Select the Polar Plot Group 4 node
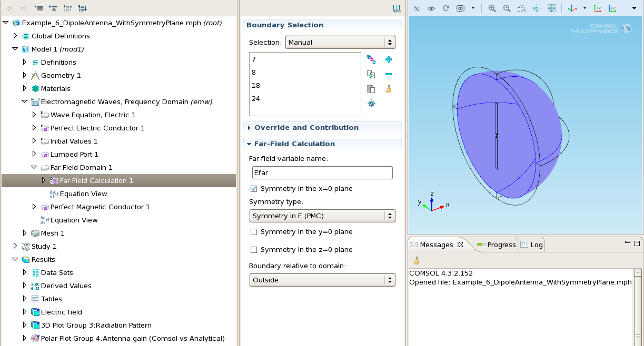The height and width of the screenshot is (346, 644). (133, 339)
